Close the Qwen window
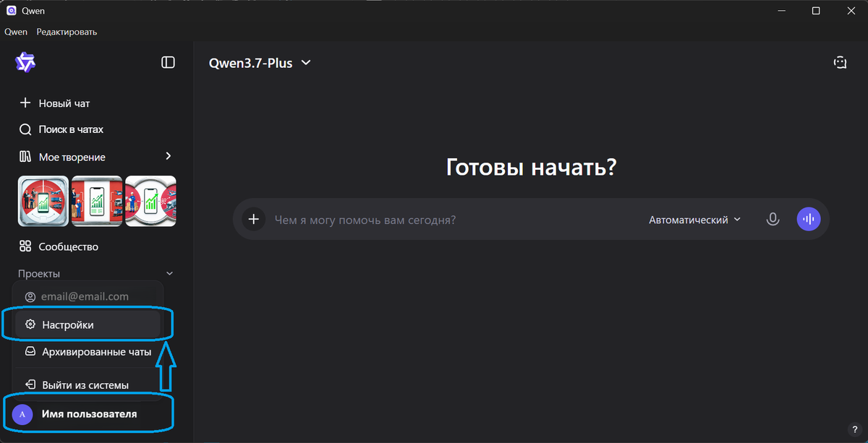Viewport: 868px width, 443px height. pyautogui.click(x=850, y=10)
